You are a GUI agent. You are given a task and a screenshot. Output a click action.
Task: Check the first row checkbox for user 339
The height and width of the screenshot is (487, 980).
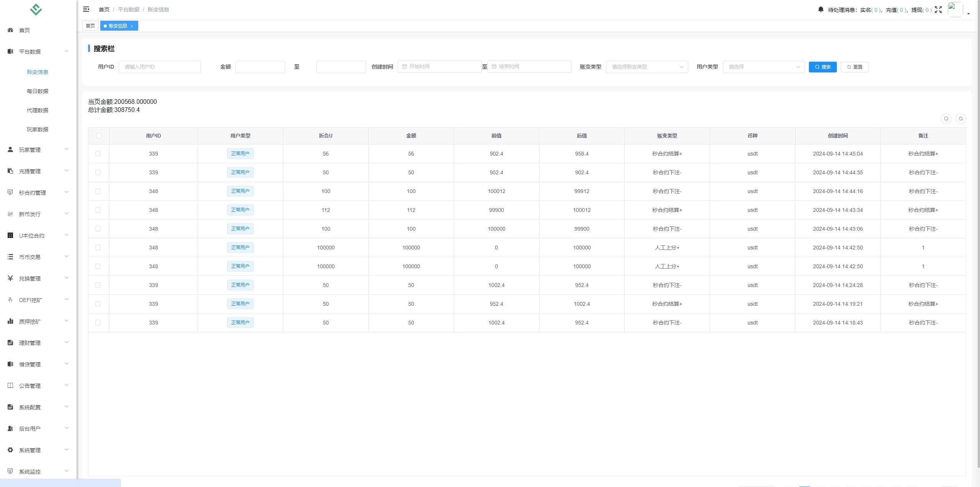98,154
